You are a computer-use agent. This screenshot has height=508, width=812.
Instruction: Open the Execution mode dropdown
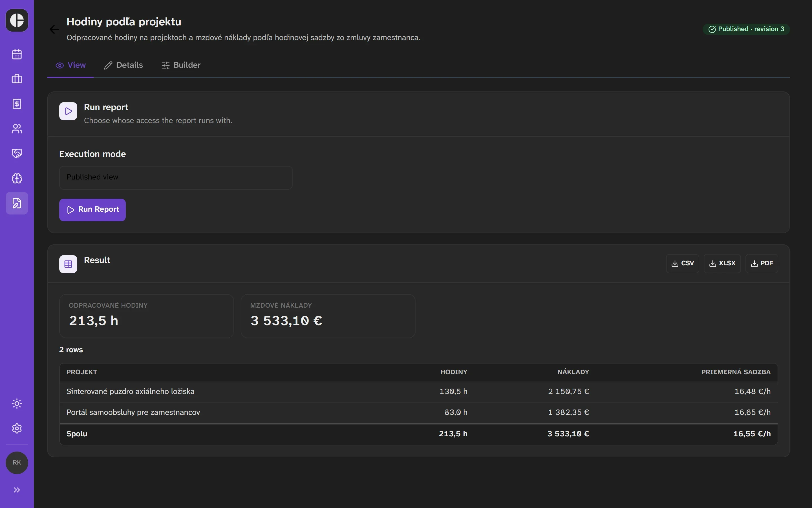[x=176, y=178]
